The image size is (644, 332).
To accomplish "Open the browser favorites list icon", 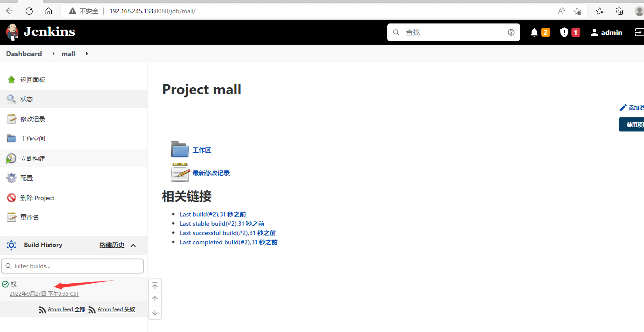I will (600, 11).
